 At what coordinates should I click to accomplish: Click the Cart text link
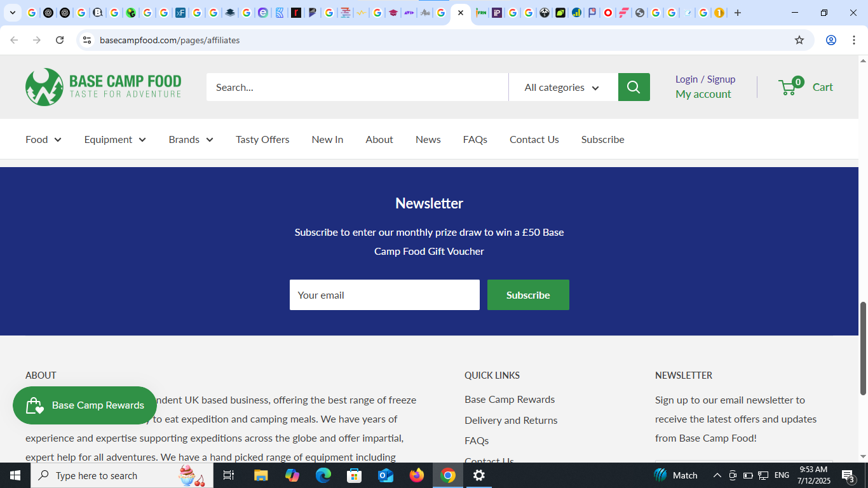click(823, 87)
